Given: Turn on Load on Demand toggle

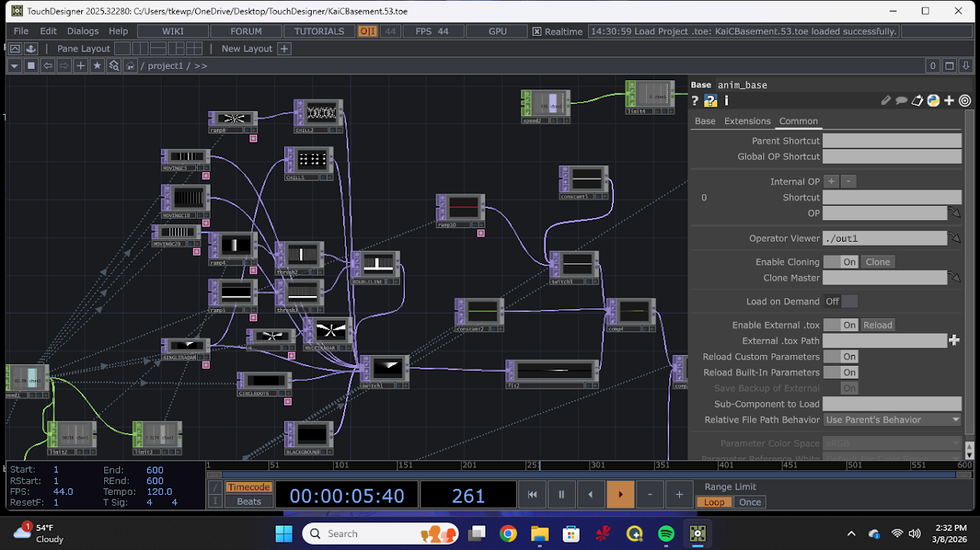Looking at the screenshot, I should click(x=841, y=301).
